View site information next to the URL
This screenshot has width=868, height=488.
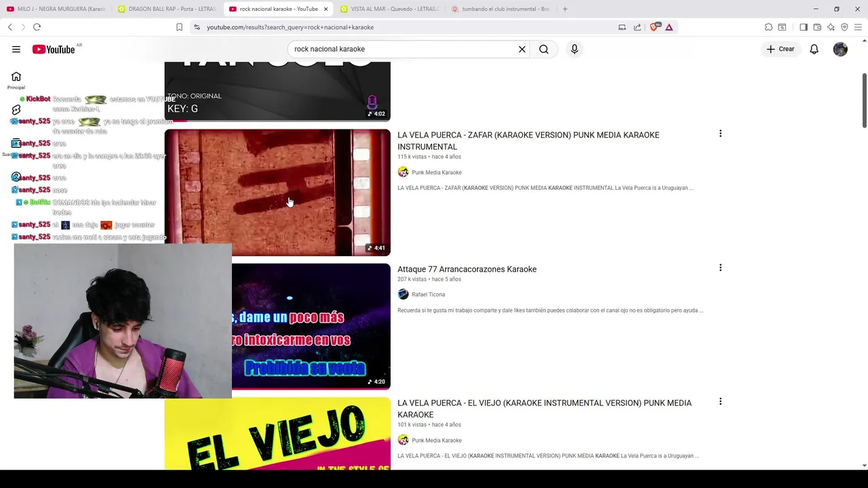coord(197,27)
